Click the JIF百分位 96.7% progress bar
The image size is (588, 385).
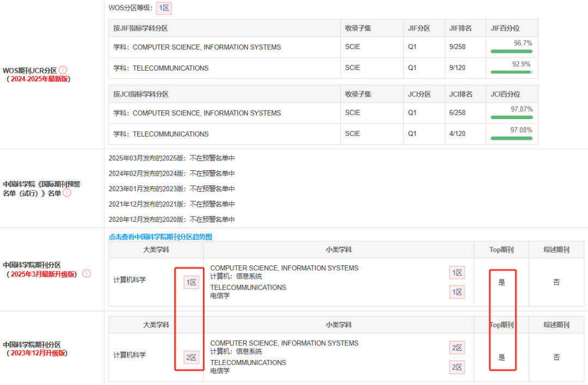pyautogui.click(x=512, y=51)
